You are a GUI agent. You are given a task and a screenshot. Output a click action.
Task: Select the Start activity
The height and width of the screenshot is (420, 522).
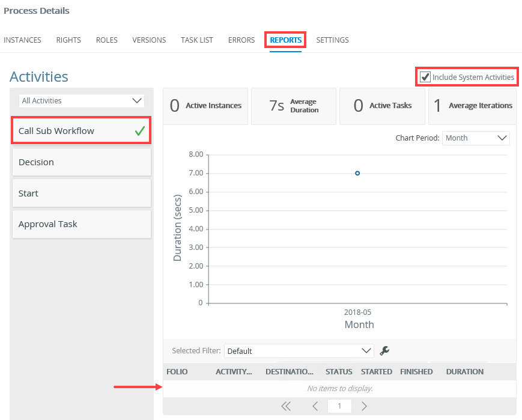click(81, 193)
